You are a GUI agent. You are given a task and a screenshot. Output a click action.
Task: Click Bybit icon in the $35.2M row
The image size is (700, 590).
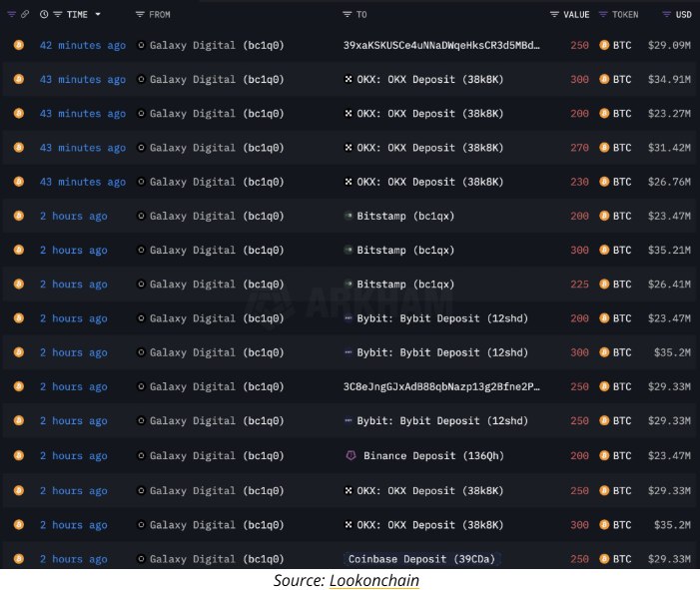click(x=349, y=352)
